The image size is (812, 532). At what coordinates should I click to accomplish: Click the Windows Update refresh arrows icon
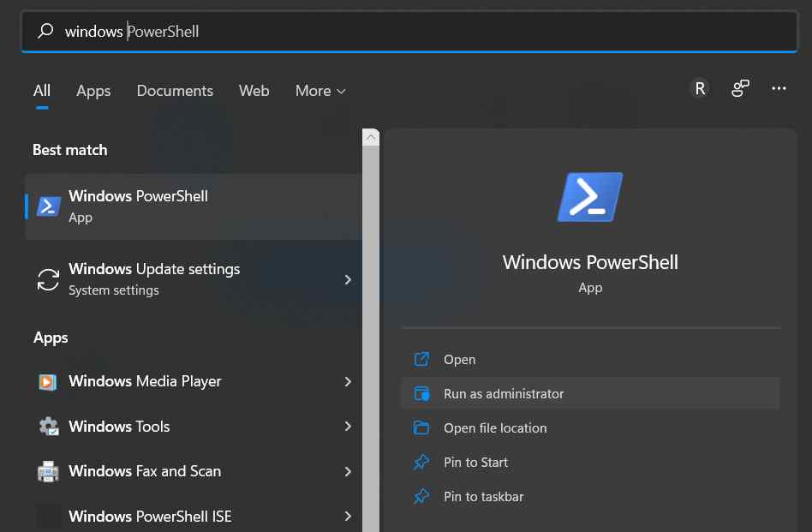(48, 279)
